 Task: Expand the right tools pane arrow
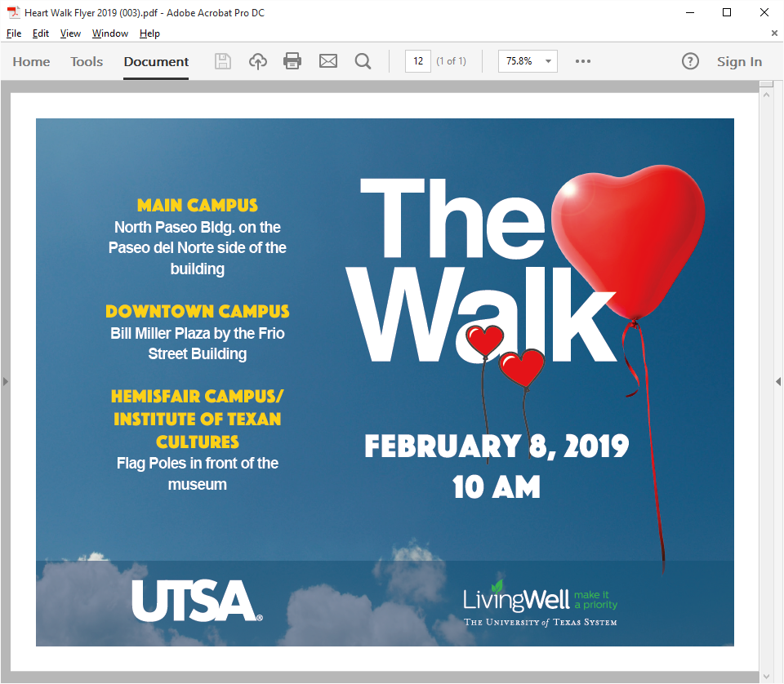[778, 381]
